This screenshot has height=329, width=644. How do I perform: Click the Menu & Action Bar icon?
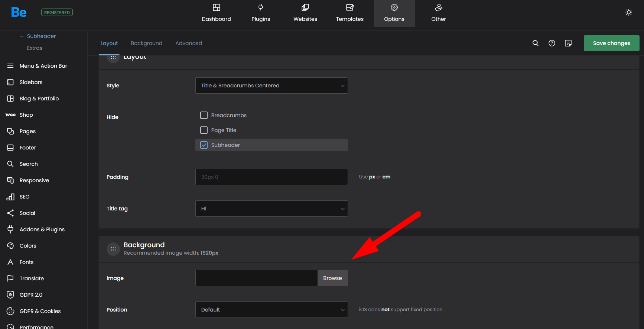(x=10, y=66)
